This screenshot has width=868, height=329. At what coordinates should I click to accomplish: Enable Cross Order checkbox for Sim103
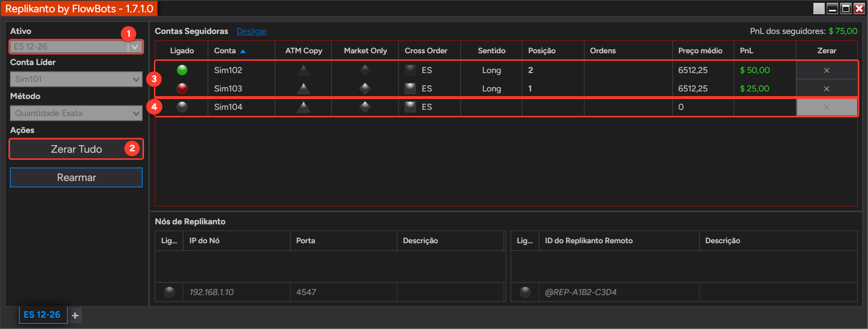click(x=410, y=88)
